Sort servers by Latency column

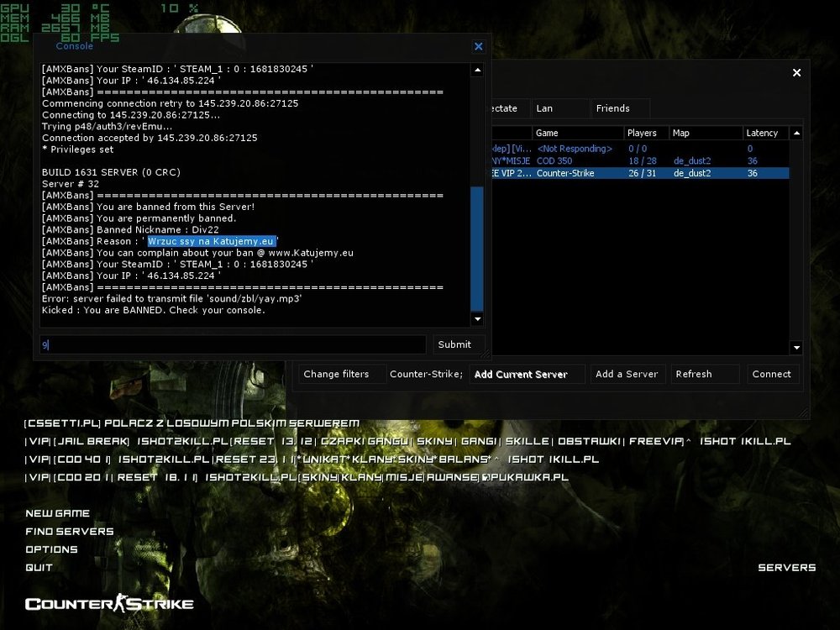[765, 133]
